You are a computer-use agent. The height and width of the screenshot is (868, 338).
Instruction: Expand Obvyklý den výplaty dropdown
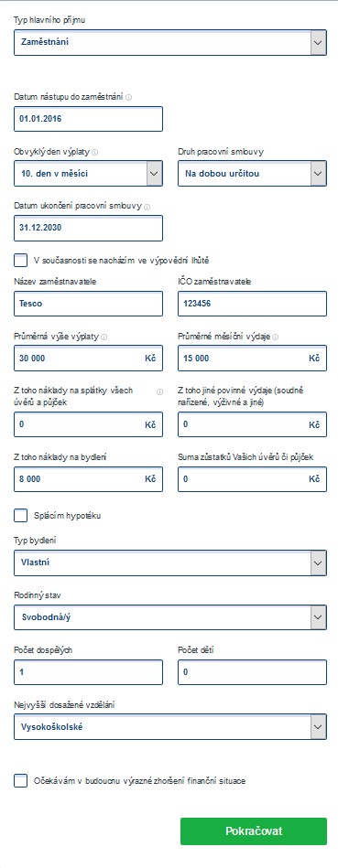(88, 173)
